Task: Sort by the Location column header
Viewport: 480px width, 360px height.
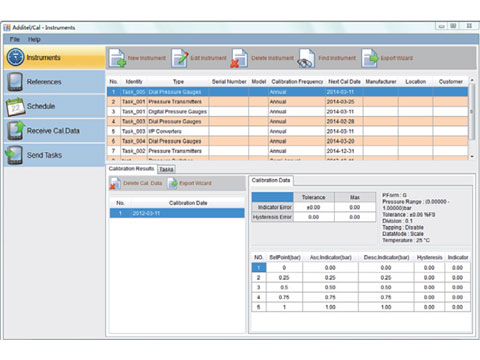Action: (x=416, y=82)
